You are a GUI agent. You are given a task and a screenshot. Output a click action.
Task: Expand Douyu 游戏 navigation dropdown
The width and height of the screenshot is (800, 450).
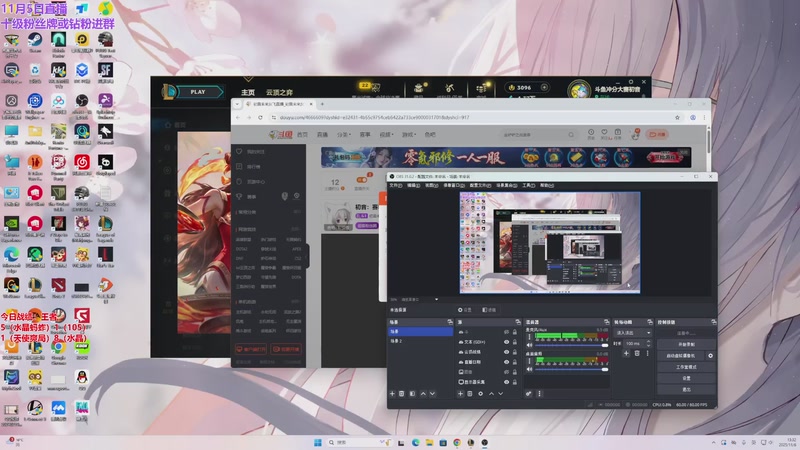[408, 135]
